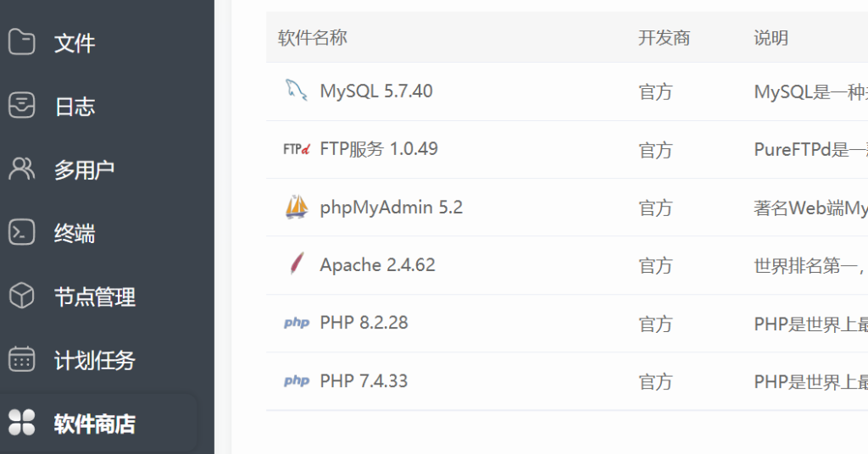This screenshot has width=868, height=454.
Task: Click the 终端 terminal icon
Action: click(21, 232)
